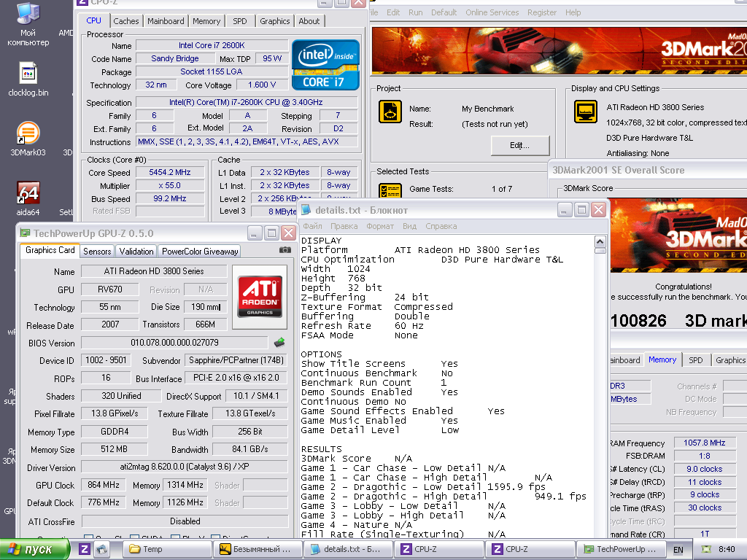Screen dimensions: 747x560
Task: Open Register menu in 3DMark
Action: click(x=542, y=12)
